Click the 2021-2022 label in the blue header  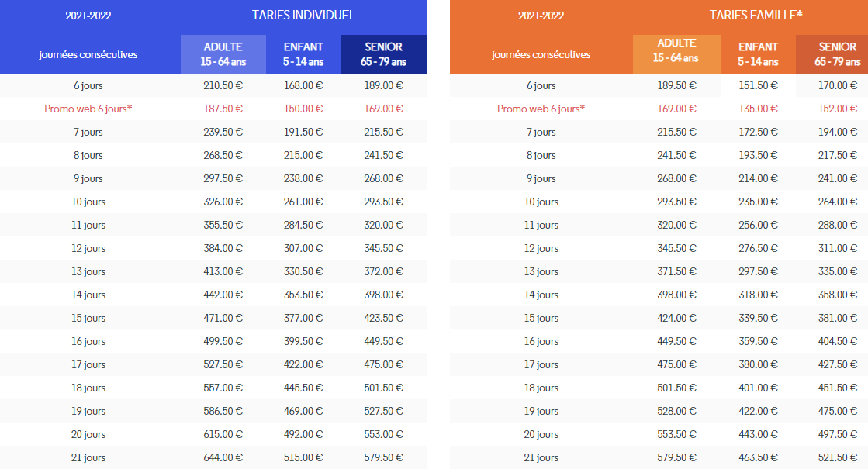point(88,16)
